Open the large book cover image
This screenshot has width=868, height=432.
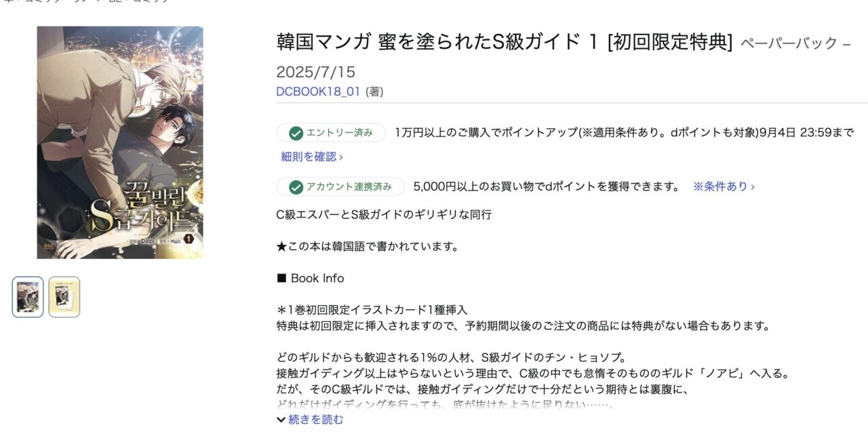[120, 142]
